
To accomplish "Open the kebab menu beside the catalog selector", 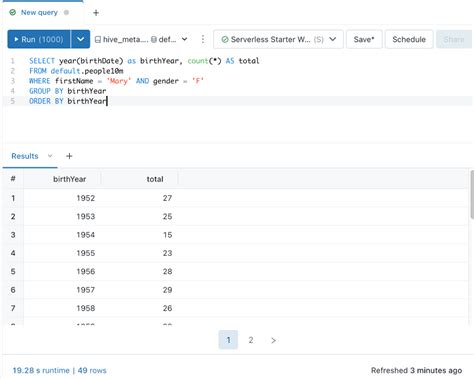I will [203, 39].
